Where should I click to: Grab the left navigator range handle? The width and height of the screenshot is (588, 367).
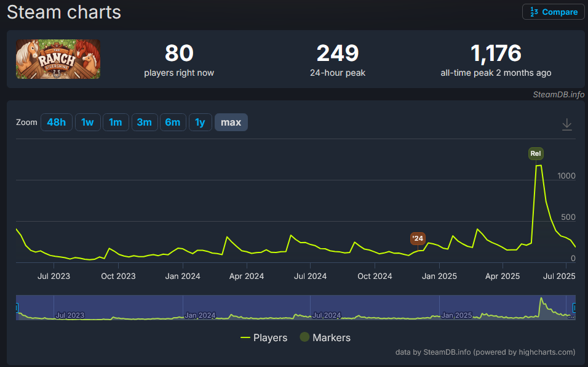click(17, 308)
